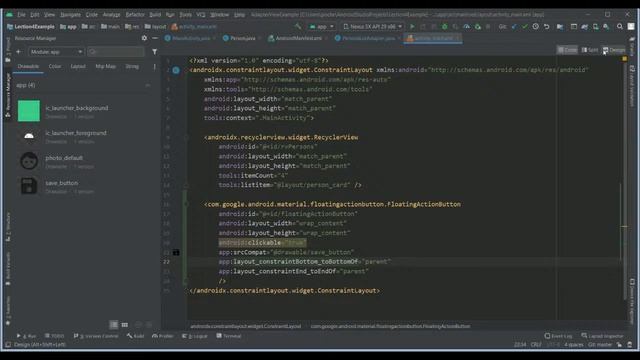Collapse the app (4) resource group
Image resolution: width=640 pixels, height=360 pixels.
coord(148,85)
